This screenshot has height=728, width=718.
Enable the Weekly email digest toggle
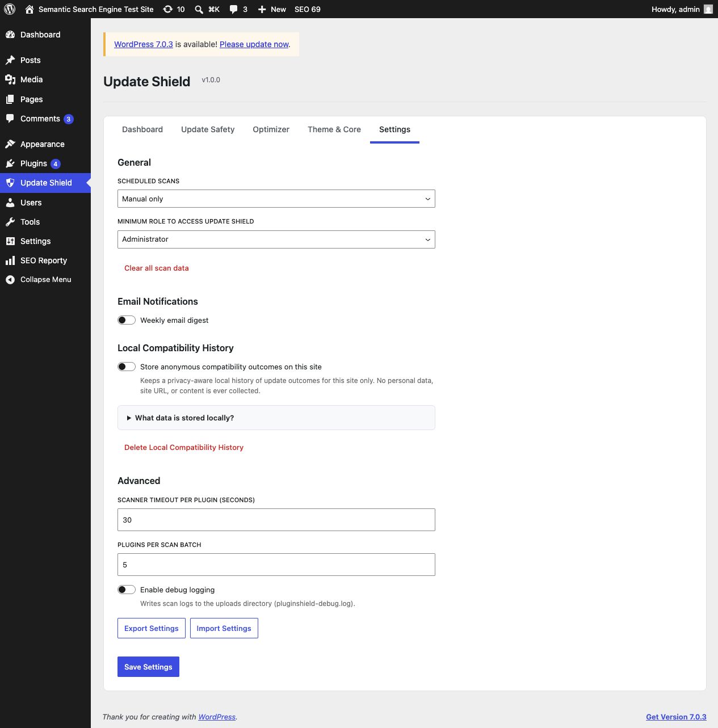coord(127,320)
